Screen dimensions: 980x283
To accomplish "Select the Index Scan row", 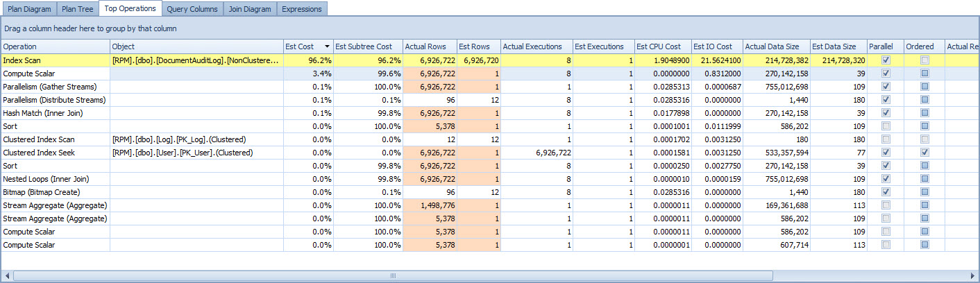I will click(x=490, y=60).
